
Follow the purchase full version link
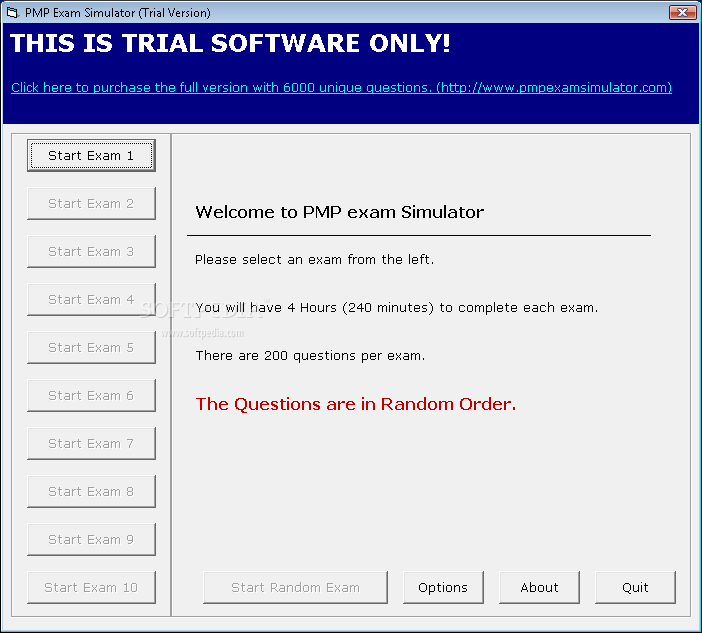coord(342,87)
